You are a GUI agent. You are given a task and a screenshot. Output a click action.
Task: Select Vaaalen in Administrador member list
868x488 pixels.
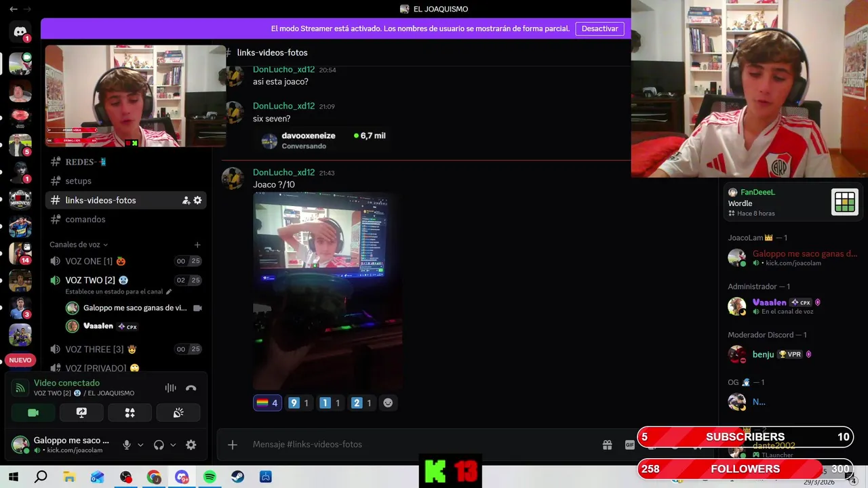coord(792,306)
